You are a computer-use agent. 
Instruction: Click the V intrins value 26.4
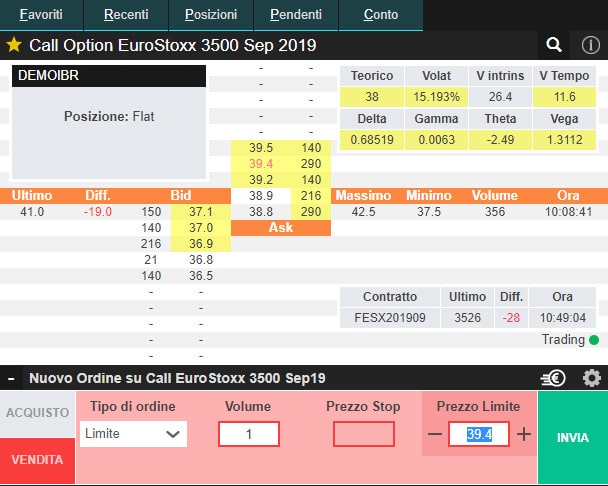500,97
